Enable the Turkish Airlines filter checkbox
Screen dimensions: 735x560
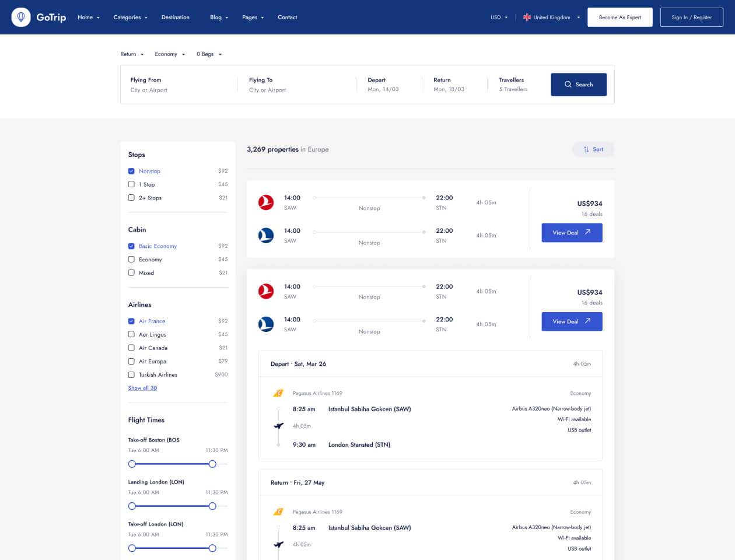tap(131, 374)
